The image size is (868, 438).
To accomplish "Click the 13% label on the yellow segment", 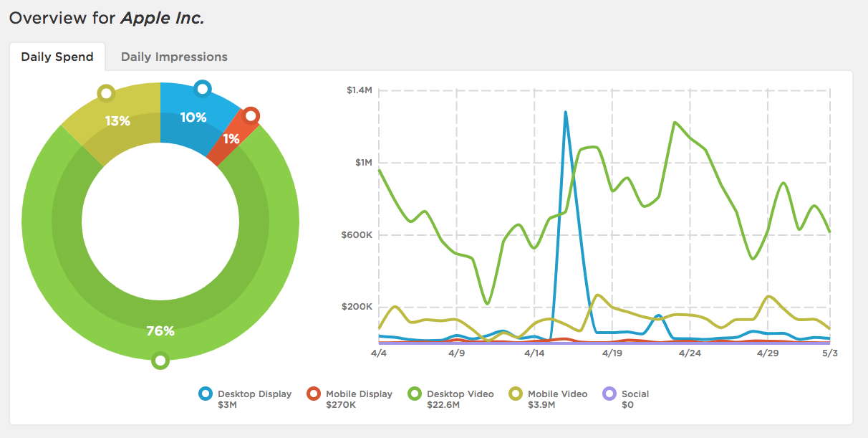I will click(x=119, y=121).
